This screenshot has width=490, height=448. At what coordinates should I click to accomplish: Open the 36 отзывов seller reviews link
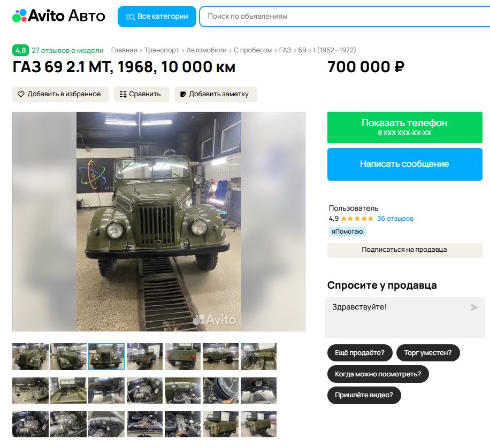click(x=395, y=219)
